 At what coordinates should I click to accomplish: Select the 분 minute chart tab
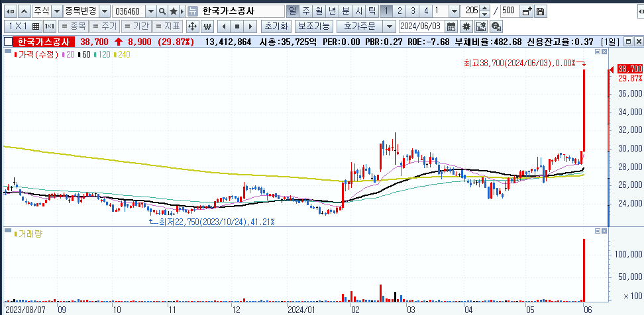click(x=347, y=11)
